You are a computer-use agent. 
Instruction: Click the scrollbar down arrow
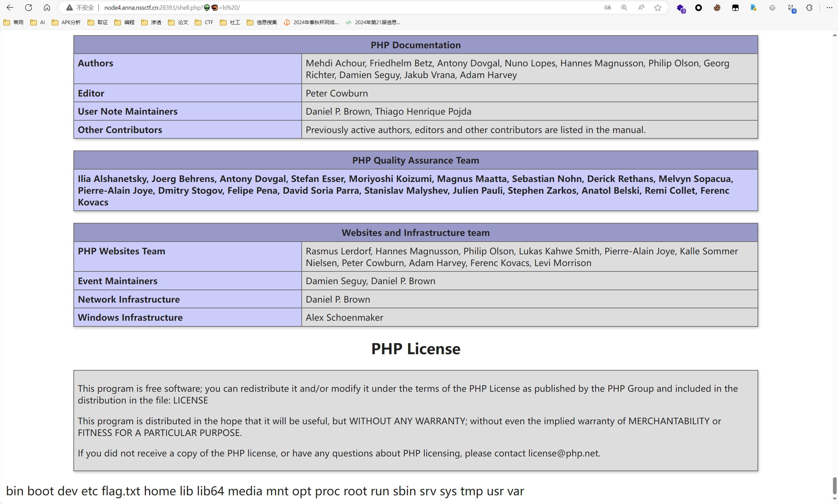(834, 499)
